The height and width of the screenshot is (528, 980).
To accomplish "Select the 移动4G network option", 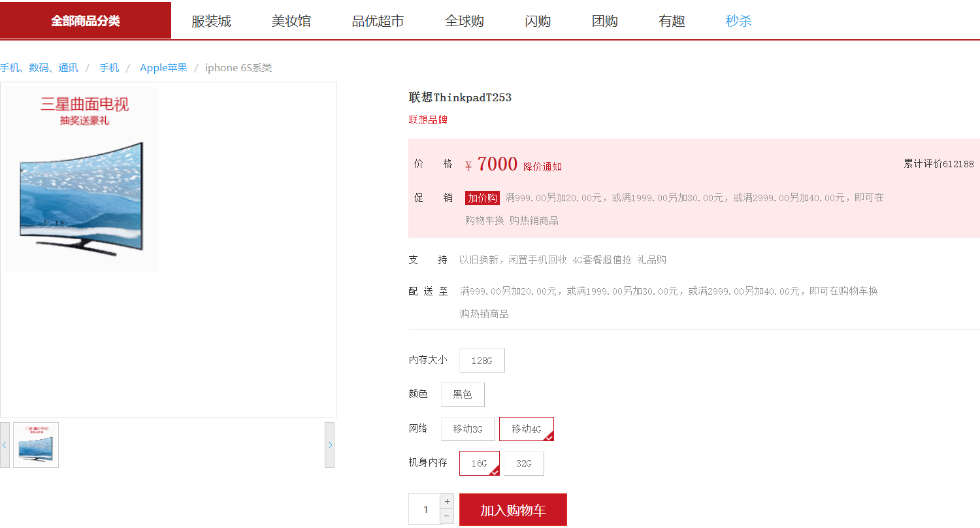I will pos(527,429).
